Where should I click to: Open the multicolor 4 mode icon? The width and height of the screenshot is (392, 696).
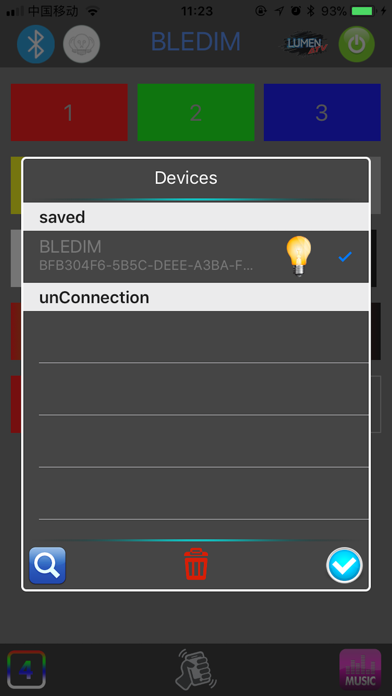click(x=27, y=669)
